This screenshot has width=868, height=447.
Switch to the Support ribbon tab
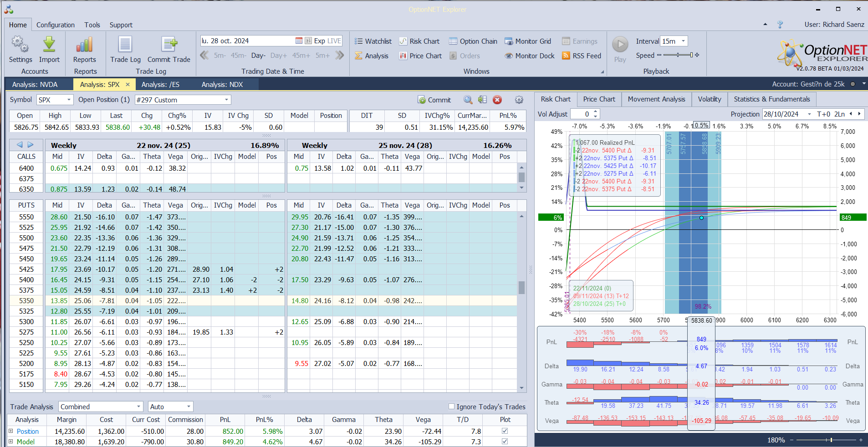click(121, 25)
